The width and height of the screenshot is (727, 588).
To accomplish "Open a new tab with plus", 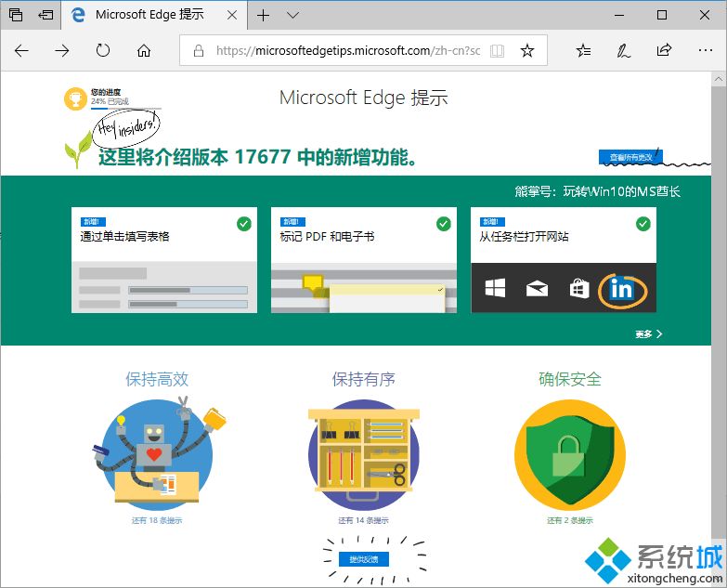I will coord(263,15).
